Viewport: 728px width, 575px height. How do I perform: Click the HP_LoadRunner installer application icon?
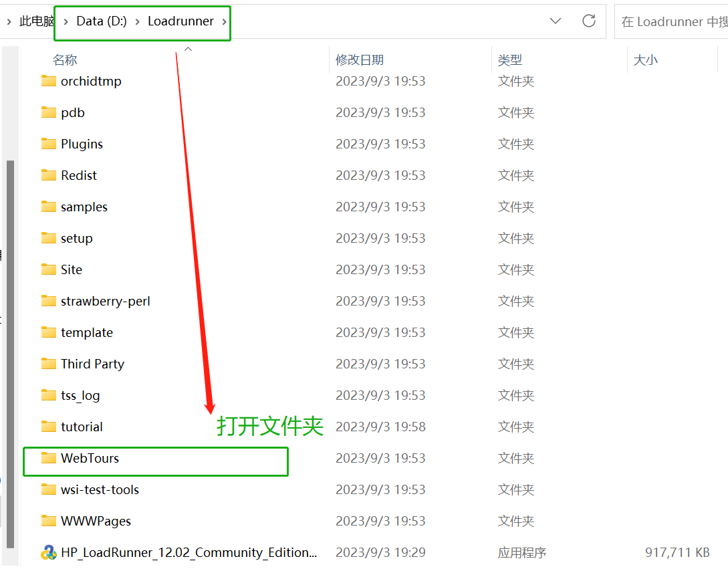[48, 552]
